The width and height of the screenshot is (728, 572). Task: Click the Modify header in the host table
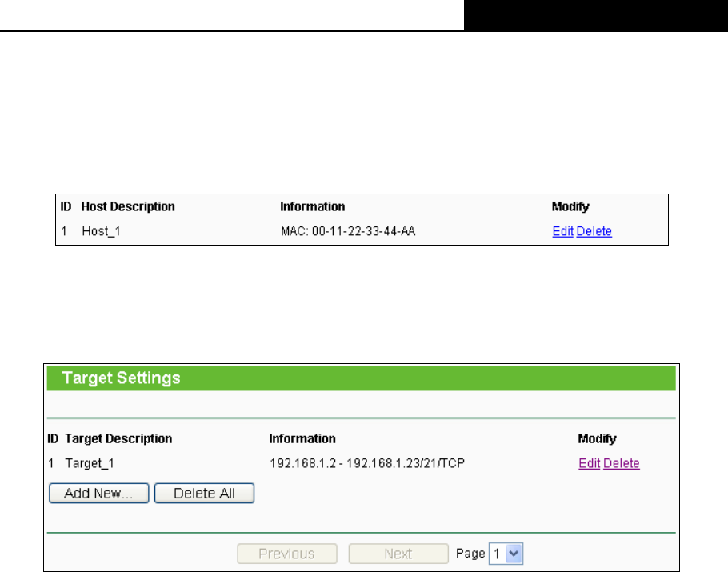pyautogui.click(x=570, y=206)
